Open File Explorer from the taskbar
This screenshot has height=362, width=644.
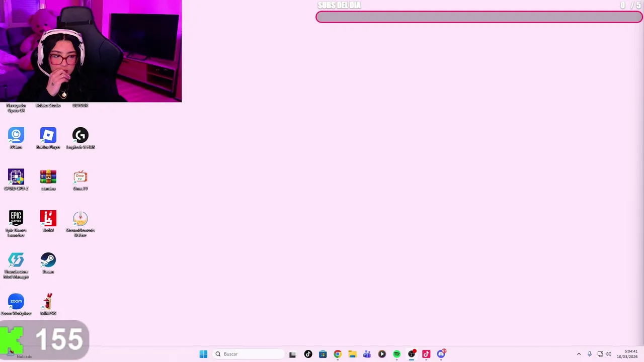coord(352,354)
